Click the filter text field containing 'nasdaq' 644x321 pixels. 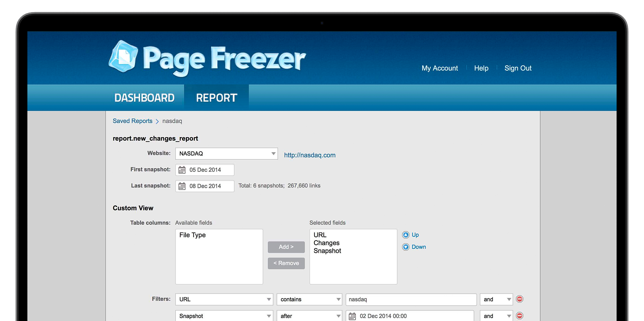411,300
